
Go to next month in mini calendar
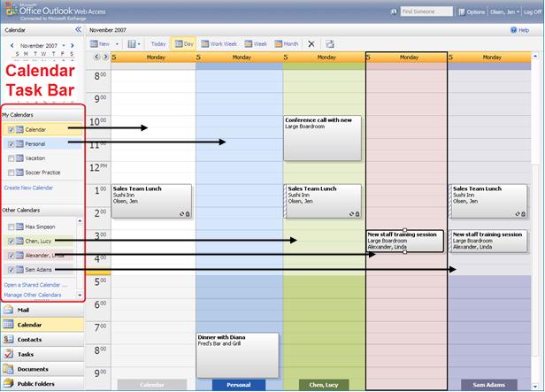[72, 45]
